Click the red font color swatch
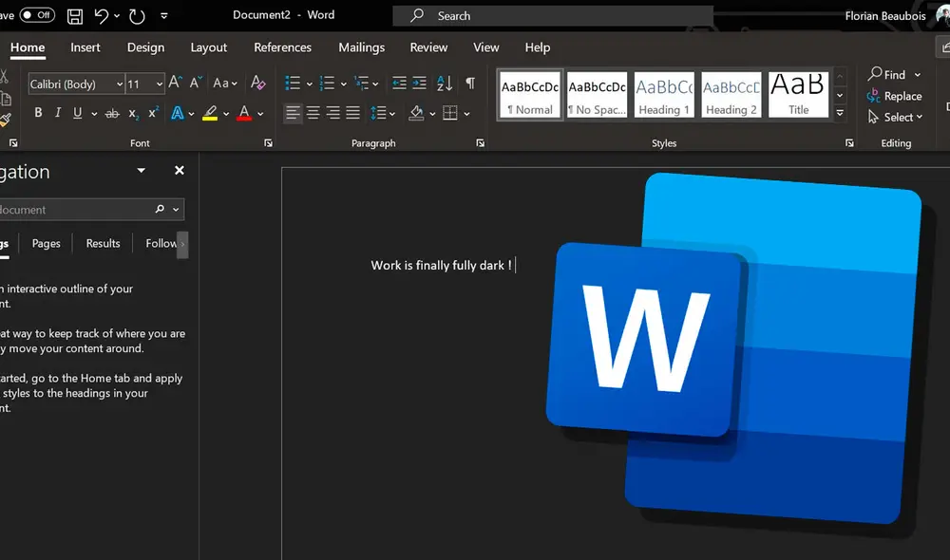The image size is (950, 560). pos(245,112)
